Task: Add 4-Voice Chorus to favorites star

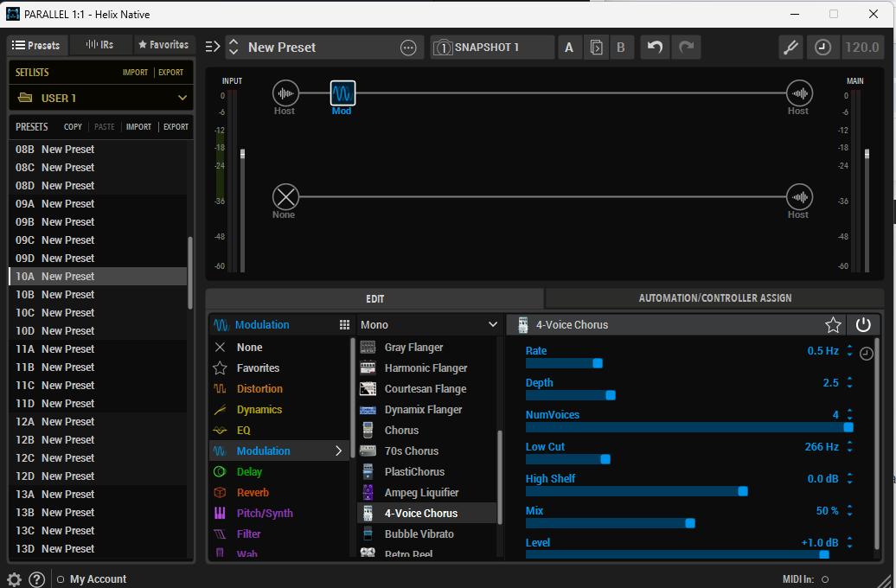Action: pos(833,325)
